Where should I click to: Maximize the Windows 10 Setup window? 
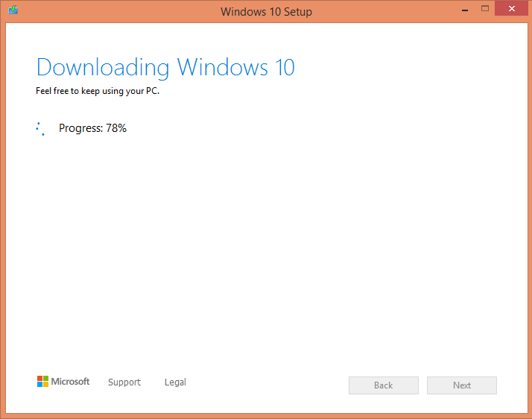point(485,8)
